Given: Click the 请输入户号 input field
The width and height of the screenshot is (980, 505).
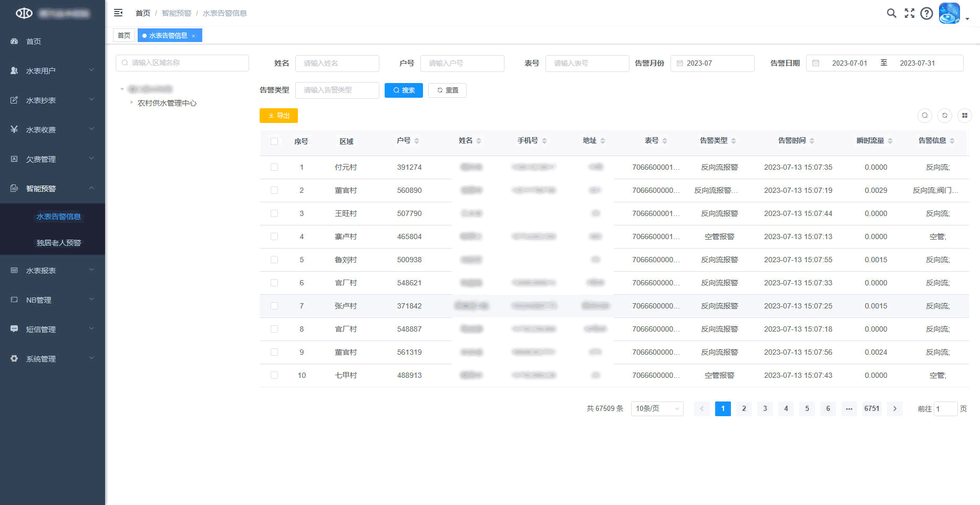Looking at the screenshot, I should pyautogui.click(x=462, y=63).
